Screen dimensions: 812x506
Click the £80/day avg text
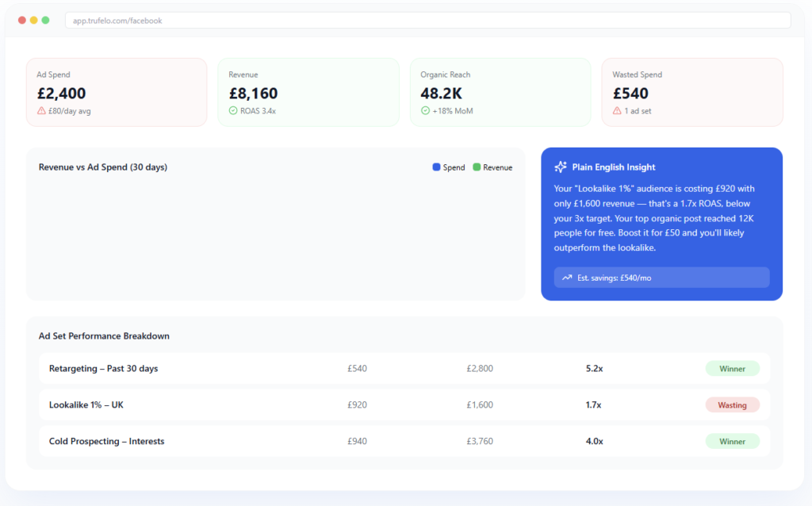70,111
